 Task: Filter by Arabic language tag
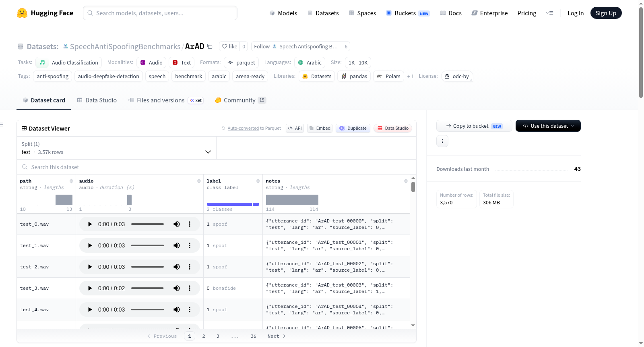[x=310, y=62]
